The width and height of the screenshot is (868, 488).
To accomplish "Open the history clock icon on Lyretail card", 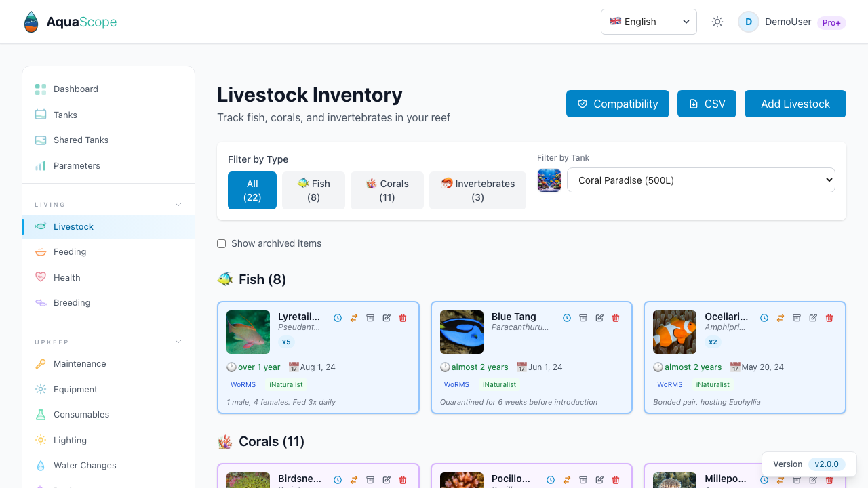I will [x=338, y=317].
